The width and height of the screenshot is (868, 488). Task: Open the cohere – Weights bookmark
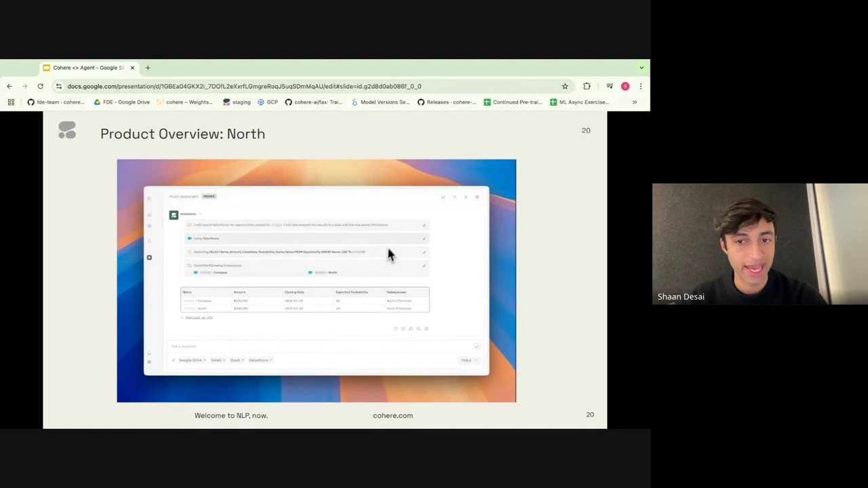point(184,102)
